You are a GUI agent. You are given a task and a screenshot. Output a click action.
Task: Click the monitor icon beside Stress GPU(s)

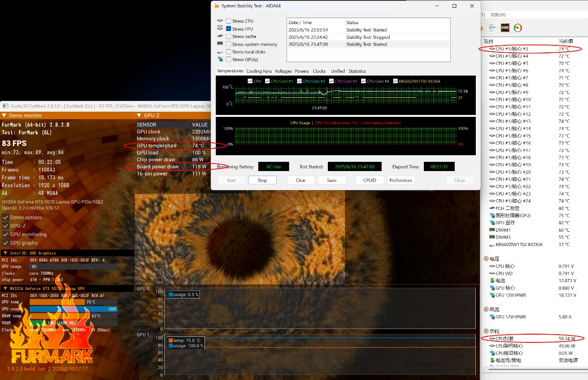coord(220,59)
